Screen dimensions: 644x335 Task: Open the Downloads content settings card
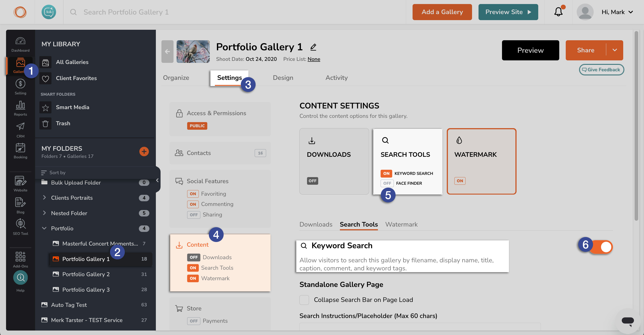(x=334, y=161)
